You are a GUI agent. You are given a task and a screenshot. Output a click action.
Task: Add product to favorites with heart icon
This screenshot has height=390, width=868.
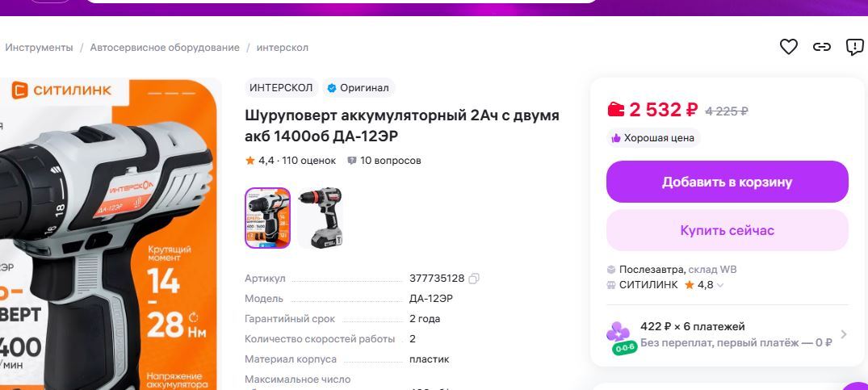click(x=788, y=47)
